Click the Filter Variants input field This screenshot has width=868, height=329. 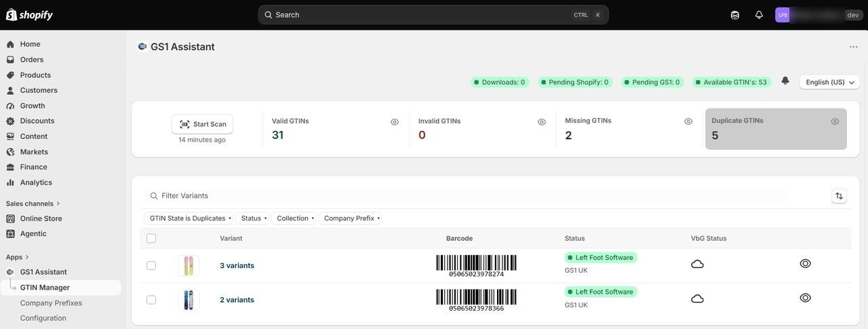click(x=468, y=195)
